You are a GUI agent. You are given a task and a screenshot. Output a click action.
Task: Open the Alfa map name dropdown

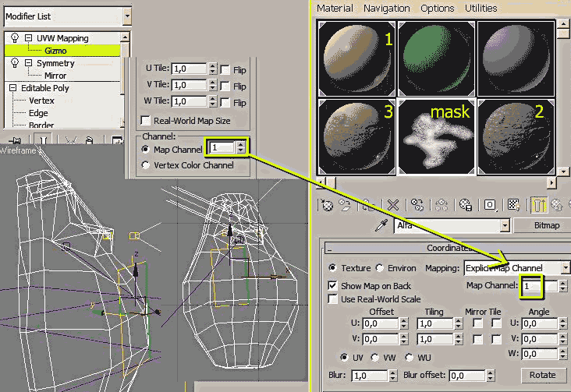click(x=505, y=226)
